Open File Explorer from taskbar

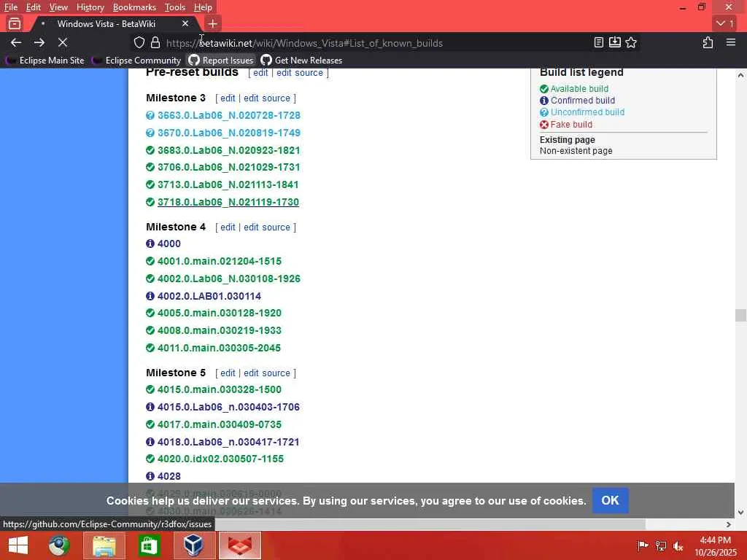pos(104,545)
